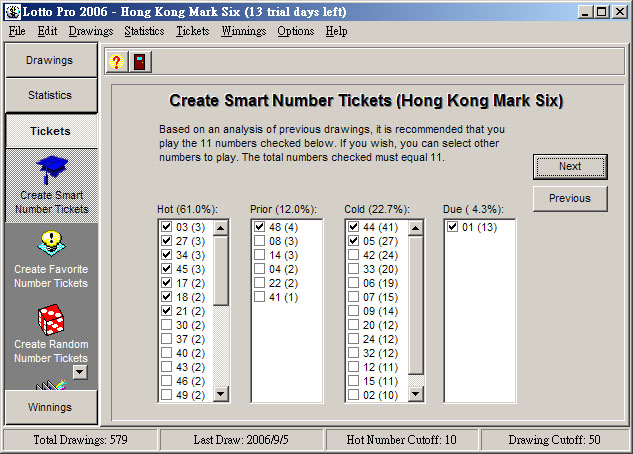The image size is (633, 454).
Task: Click Hot list scroll down arrow
Action: (x=221, y=395)
